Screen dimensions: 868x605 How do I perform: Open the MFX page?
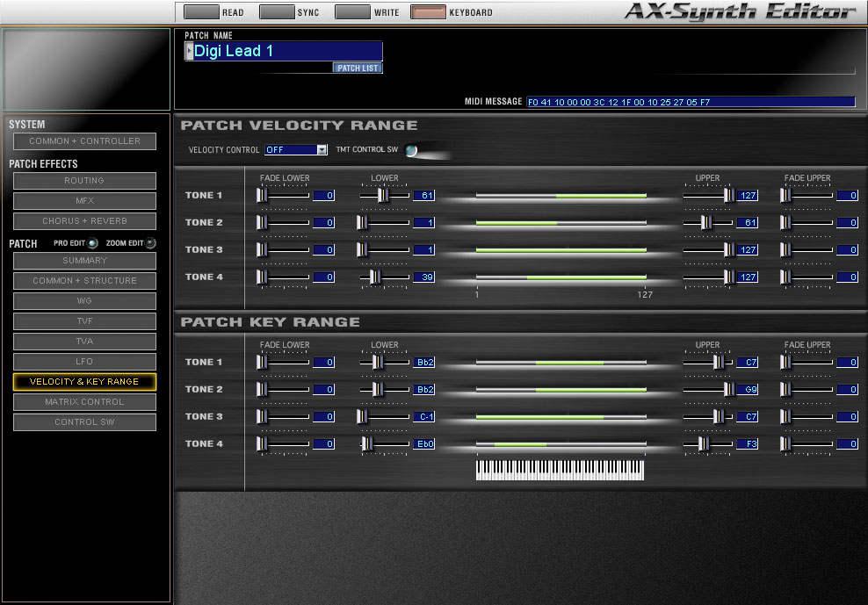click(x=84, y=200)
